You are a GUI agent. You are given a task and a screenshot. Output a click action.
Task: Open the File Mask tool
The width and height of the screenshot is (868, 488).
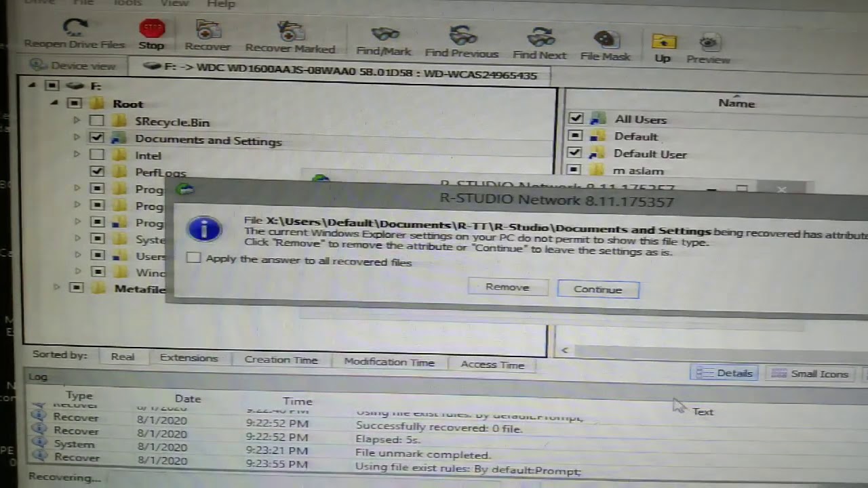(605, 40)
